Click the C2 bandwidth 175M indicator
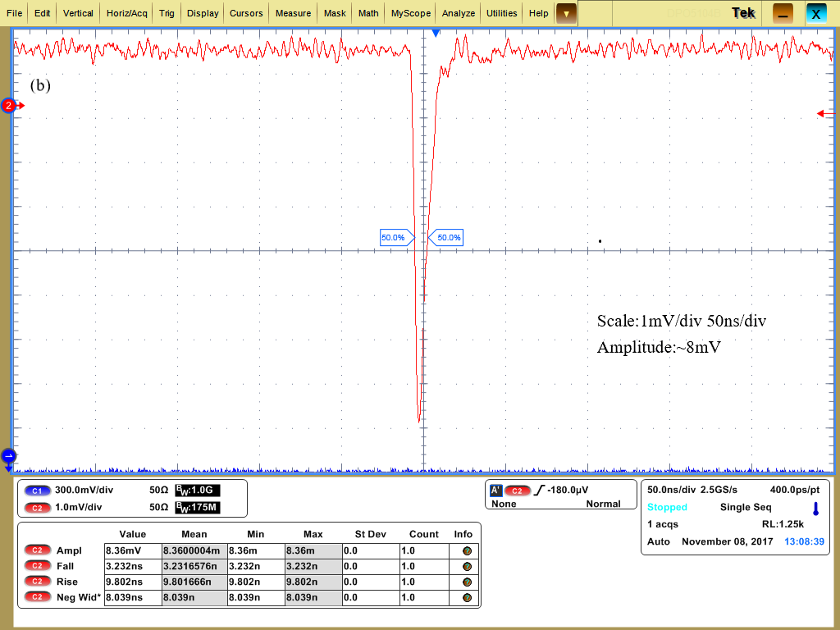This screenshot has height=630, width=840. click(x=197, y=507)
